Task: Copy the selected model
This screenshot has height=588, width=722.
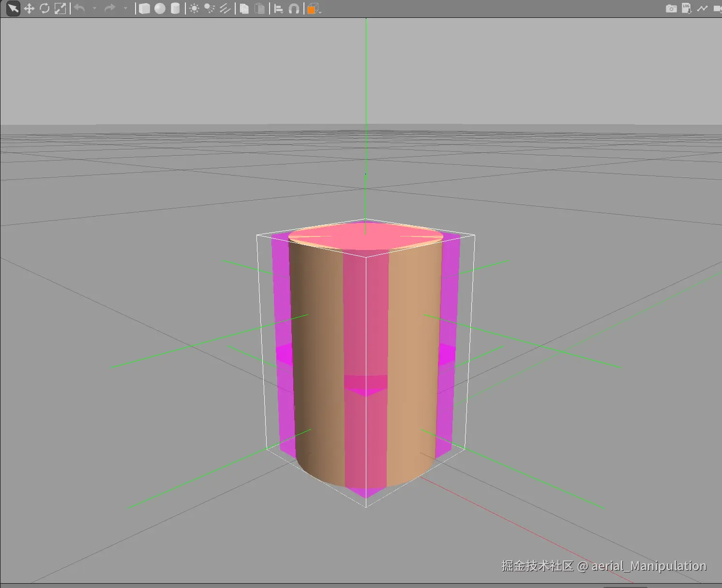Action: tap(244, 9)
